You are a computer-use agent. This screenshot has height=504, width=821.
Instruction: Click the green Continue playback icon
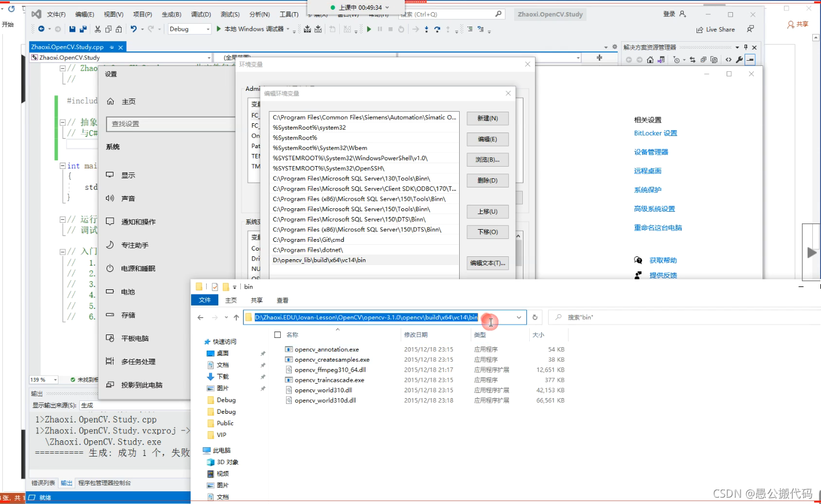[x=369, y=29]
